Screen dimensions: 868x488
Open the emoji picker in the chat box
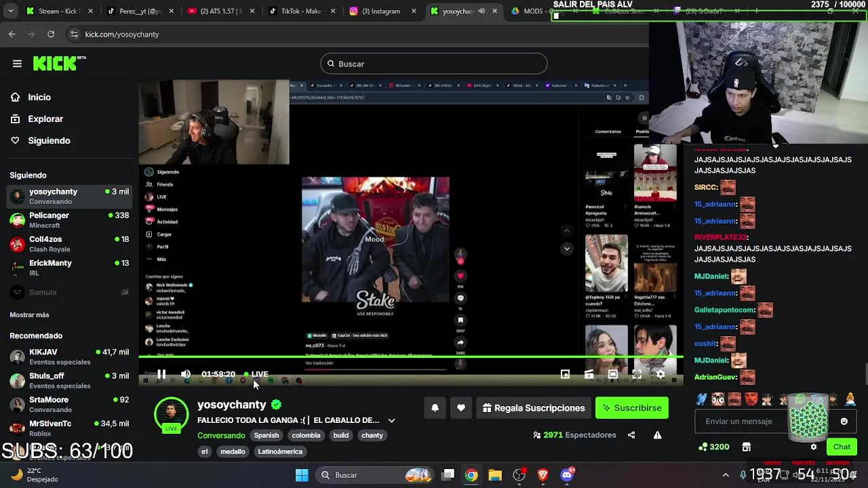click(844, 421)
